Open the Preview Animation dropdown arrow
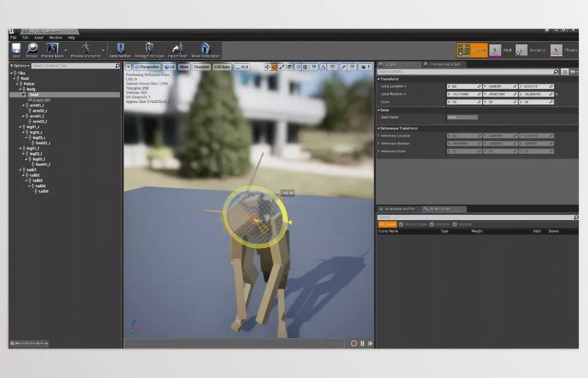Screen dimensions: 588x378 103,50
